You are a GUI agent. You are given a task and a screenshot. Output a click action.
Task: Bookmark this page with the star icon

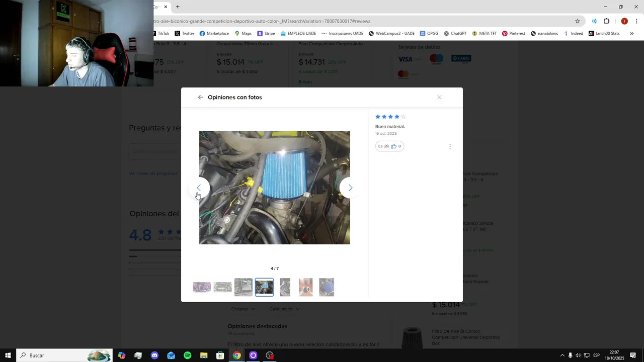[578, 21]
